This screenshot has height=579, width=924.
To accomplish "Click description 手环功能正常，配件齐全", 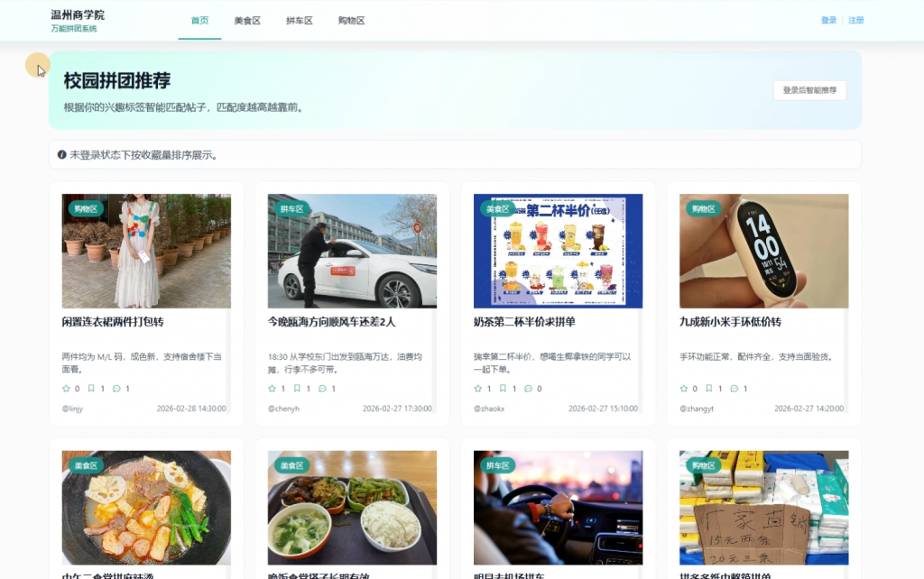I will tap(756, 357).
